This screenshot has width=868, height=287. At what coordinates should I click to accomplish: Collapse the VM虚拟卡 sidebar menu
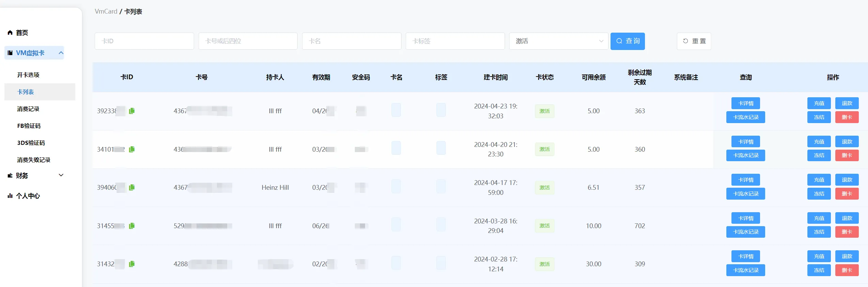coord(61,53)
